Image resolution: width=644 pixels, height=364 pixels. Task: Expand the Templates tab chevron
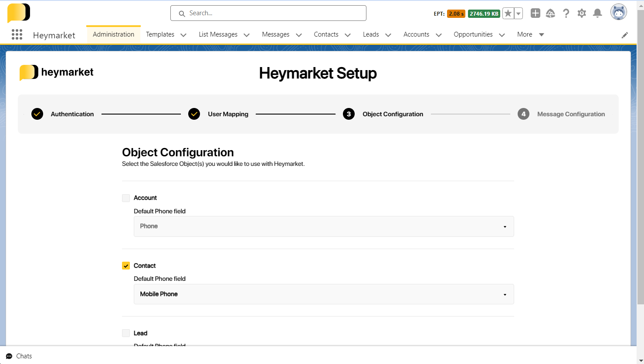point(183,35)
